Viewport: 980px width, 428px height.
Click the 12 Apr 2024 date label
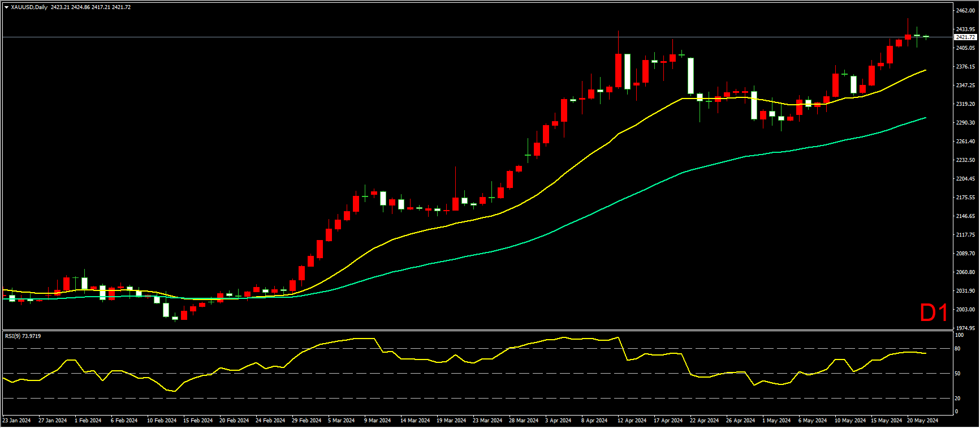(632, 421)
